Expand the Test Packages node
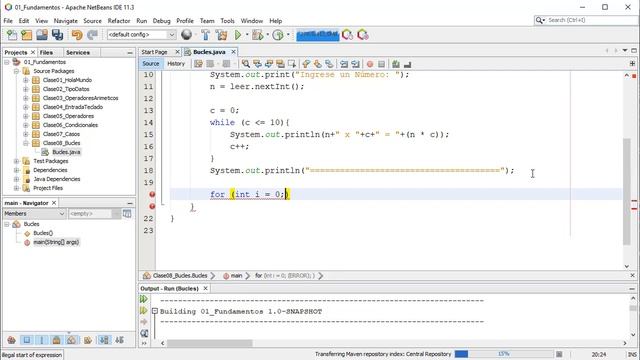The width and height of the screenshot is (640, 360). point(16,161)
